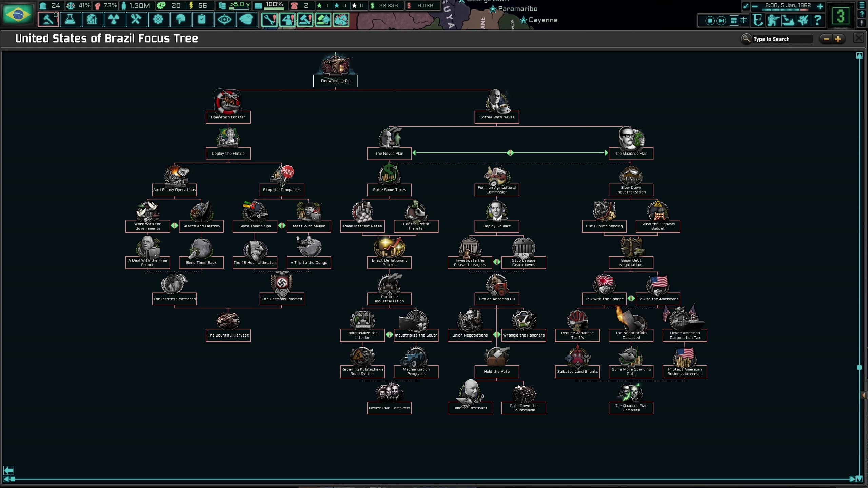
Task: Click the skip-forward playback button
Action: 722,21
